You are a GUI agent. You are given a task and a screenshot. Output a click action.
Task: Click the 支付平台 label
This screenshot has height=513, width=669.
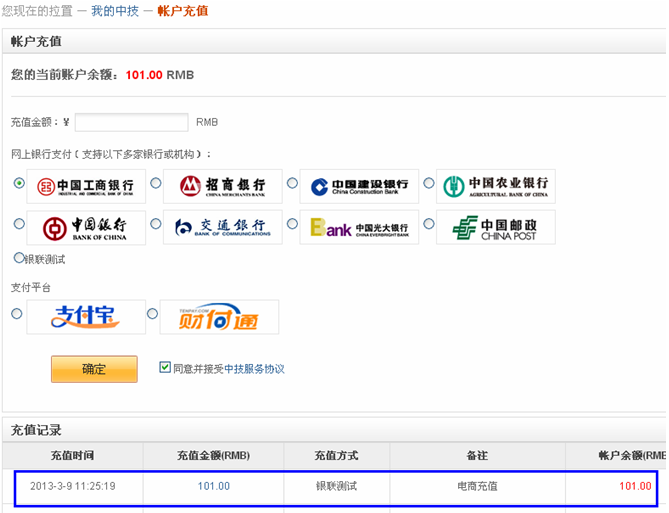(31, 287)
